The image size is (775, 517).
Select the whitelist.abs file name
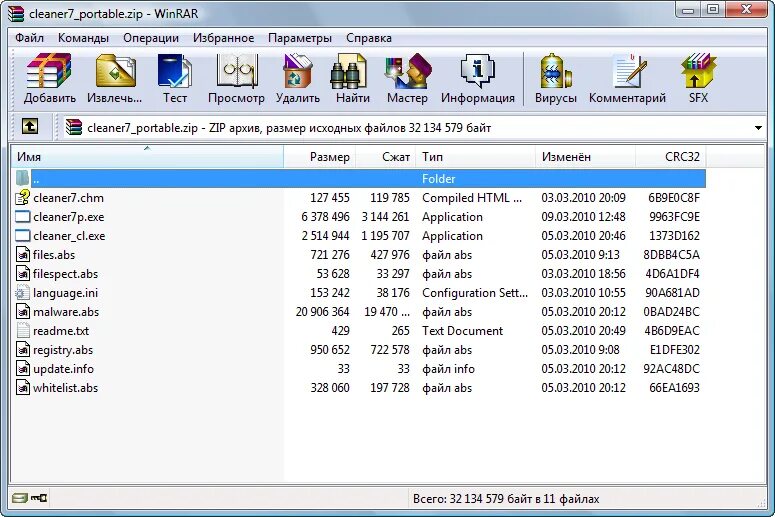(65, 388)
